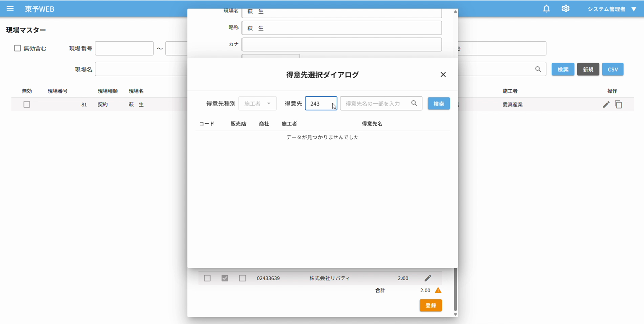Copy row 81 with duplicate icon

tap(618, 104)
